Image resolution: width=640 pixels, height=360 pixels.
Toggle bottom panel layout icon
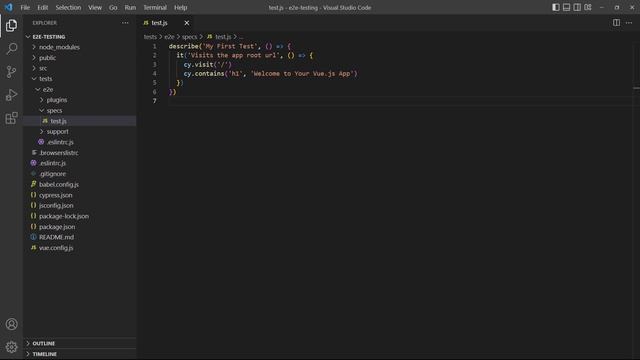point(567,7)
